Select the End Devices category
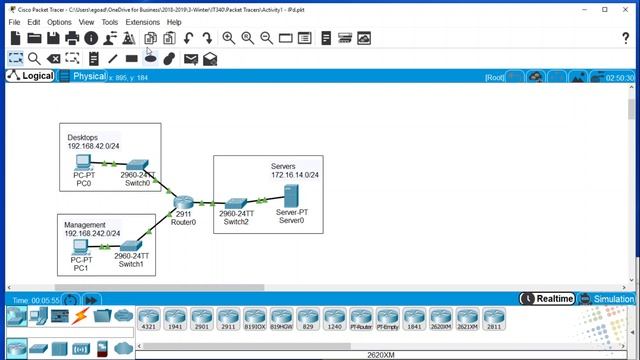640x360 pixels. point(38,316)
